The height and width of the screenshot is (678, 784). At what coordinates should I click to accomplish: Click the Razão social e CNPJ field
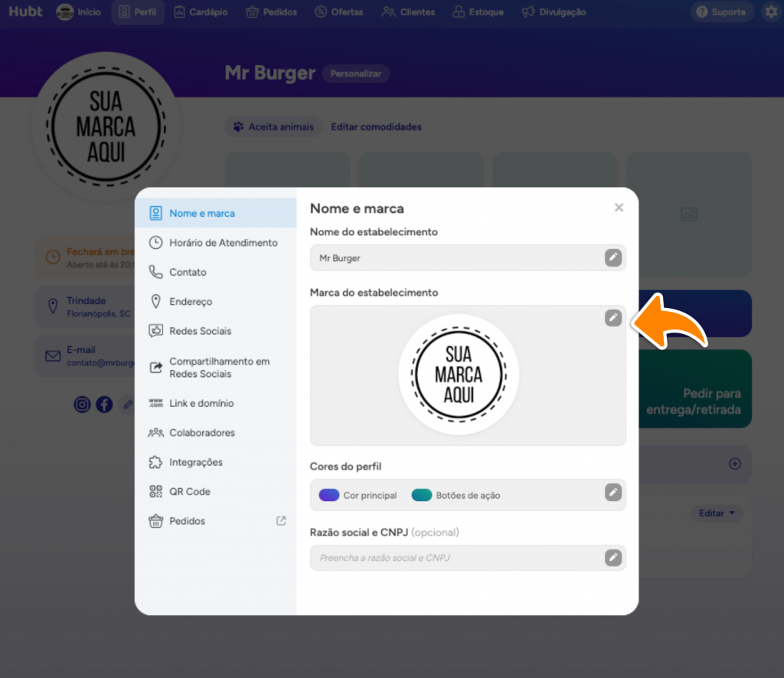click(468, 558)
